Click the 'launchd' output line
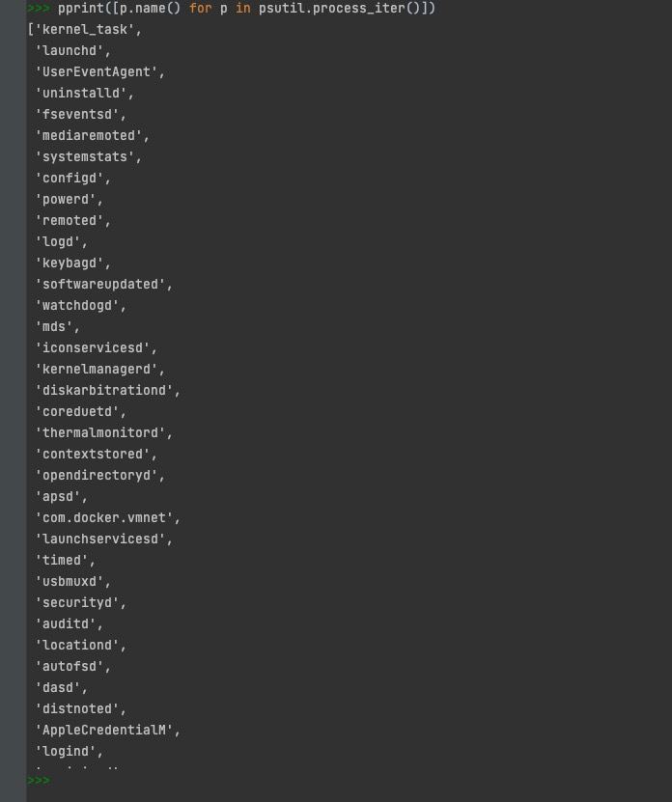This screenshot has width=672, height=802. [71, 51]
